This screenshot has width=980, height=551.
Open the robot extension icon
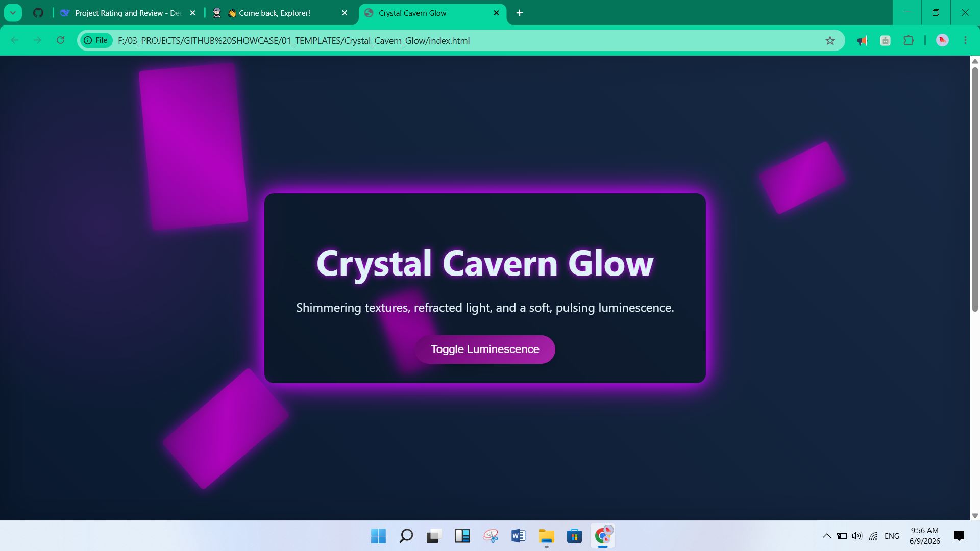coord(886,40)
